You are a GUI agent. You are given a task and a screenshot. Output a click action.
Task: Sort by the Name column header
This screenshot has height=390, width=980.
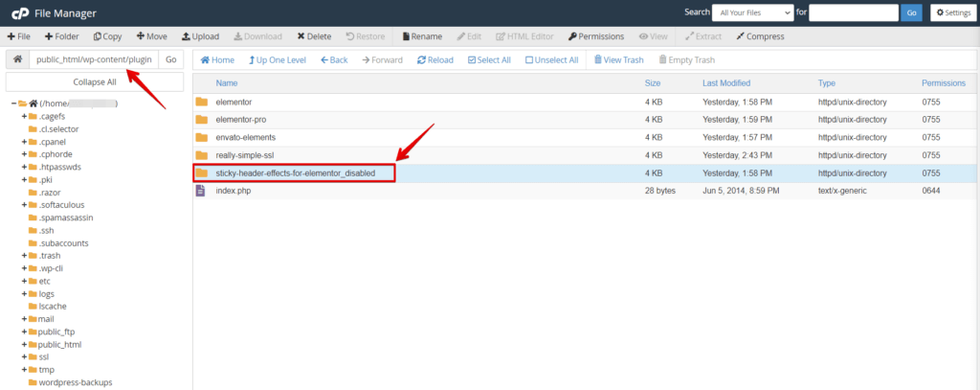(226, 83)
